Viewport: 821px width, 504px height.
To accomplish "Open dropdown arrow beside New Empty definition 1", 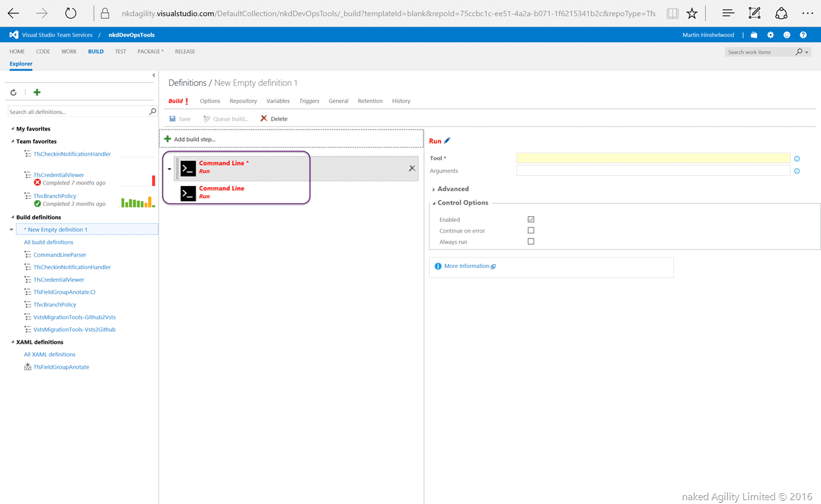I will pos(12,230).
